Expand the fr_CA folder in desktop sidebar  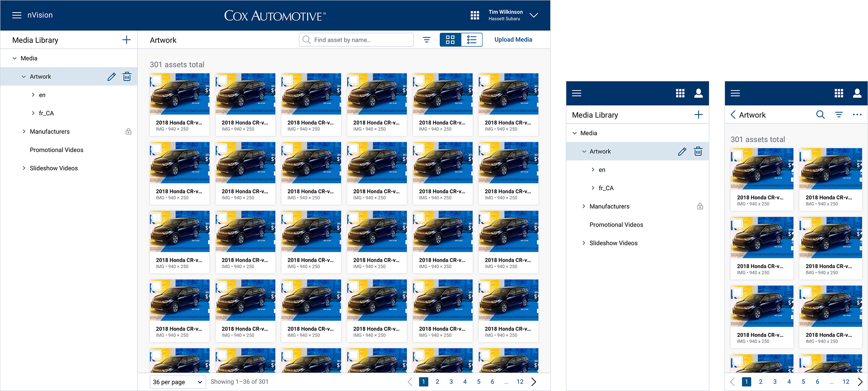click(33, 113)
